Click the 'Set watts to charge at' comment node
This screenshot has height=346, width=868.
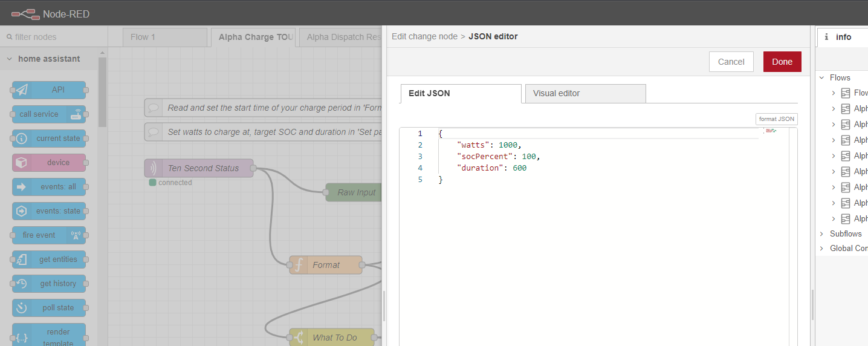(x=264, y=132)
